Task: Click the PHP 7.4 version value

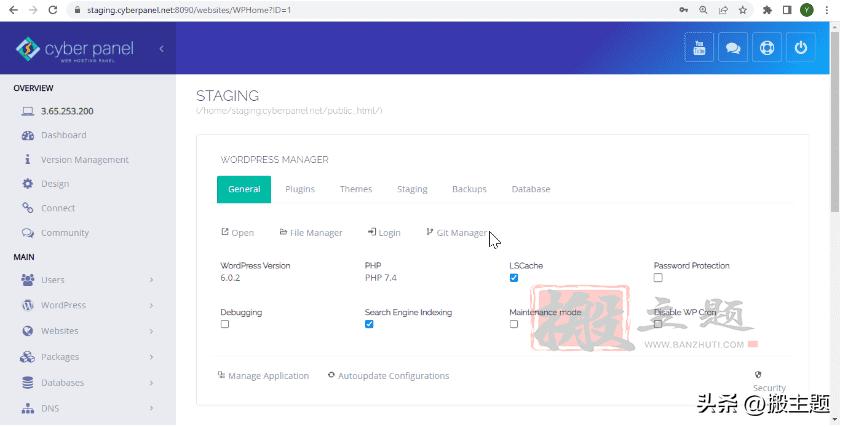Action: click(381, 278)
